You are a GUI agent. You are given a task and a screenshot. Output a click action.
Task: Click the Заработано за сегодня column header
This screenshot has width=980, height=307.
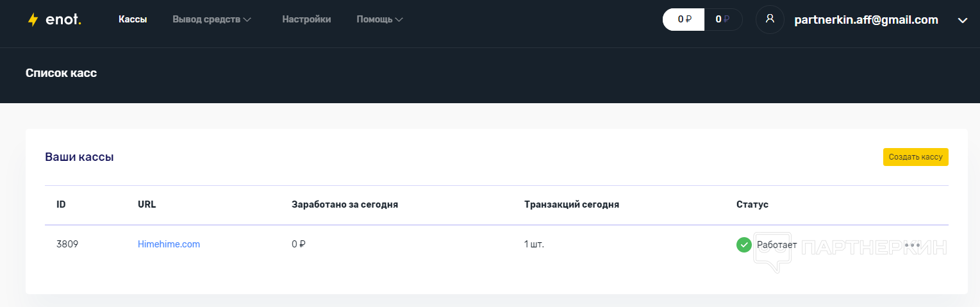pyautogui.click(x=345, y=205)
